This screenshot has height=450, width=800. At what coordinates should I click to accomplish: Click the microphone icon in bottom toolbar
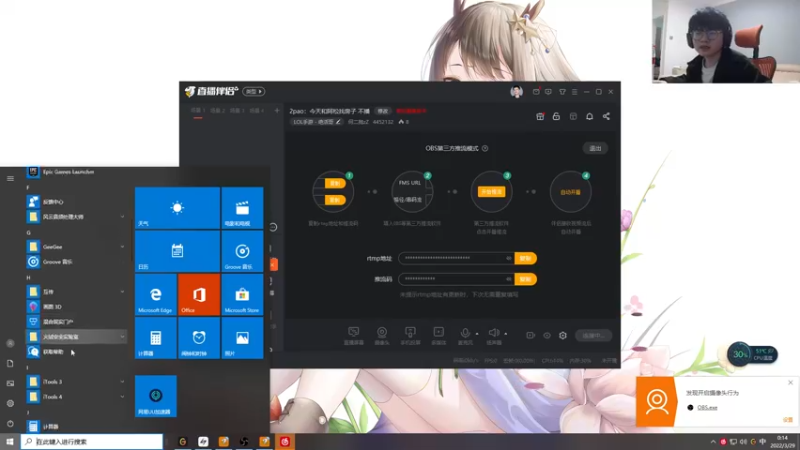(x=465, y=333)
